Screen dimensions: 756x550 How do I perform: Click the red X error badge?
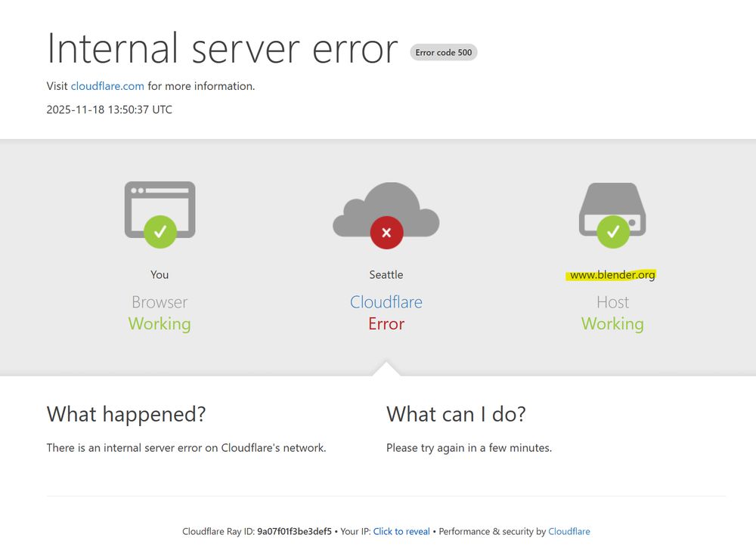(386, 233)
